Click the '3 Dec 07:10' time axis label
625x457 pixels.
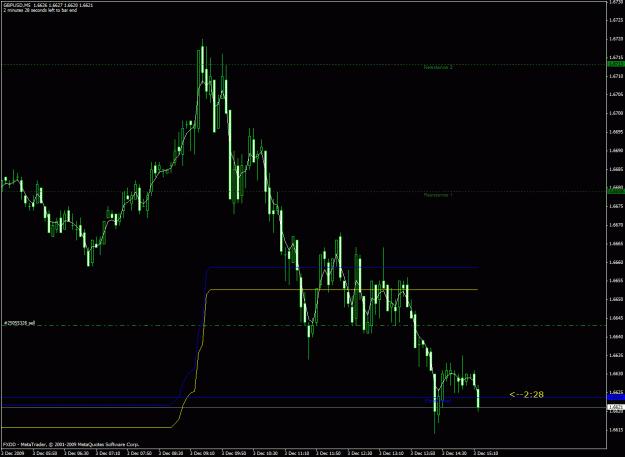tap(108, 453)
